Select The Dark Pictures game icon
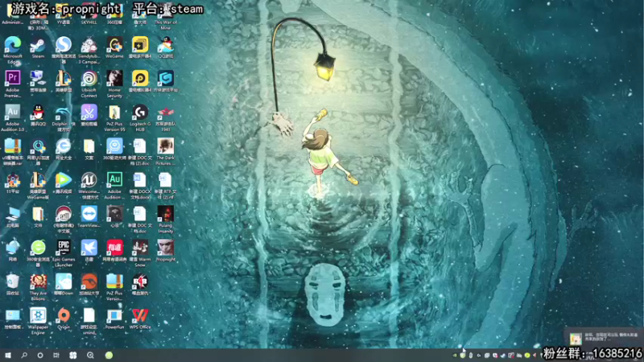 166,152
